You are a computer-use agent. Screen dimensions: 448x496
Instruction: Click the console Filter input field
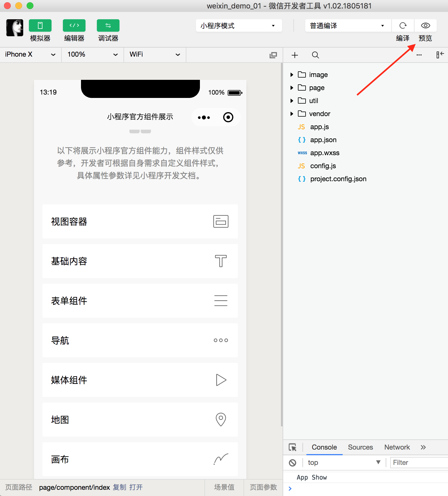point(419,463)
